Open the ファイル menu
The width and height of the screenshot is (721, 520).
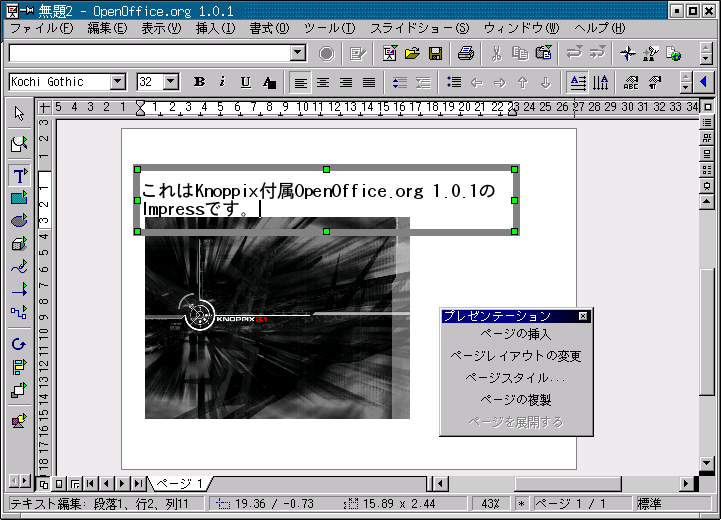click(x=41, y=29)
